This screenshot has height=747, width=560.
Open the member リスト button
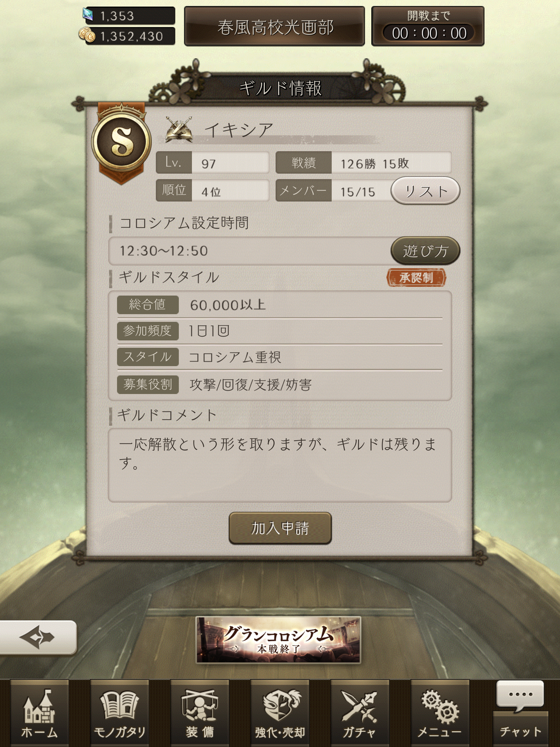point(425,191)
